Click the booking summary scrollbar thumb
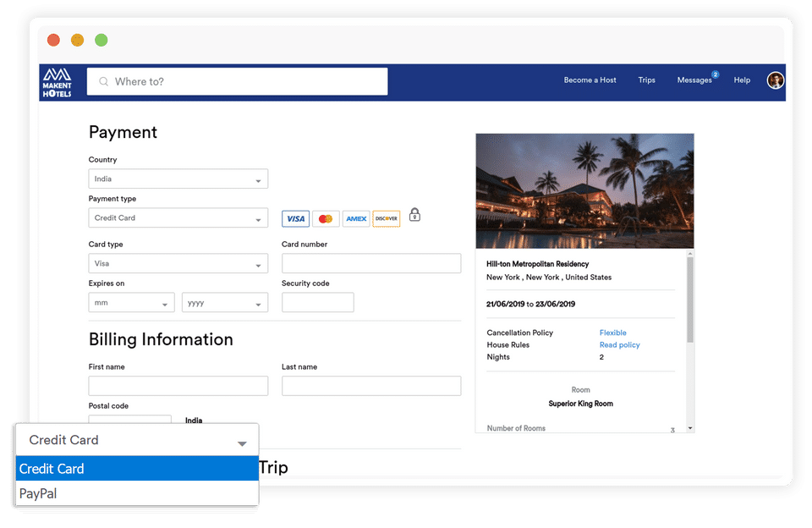 pos(690,300)
